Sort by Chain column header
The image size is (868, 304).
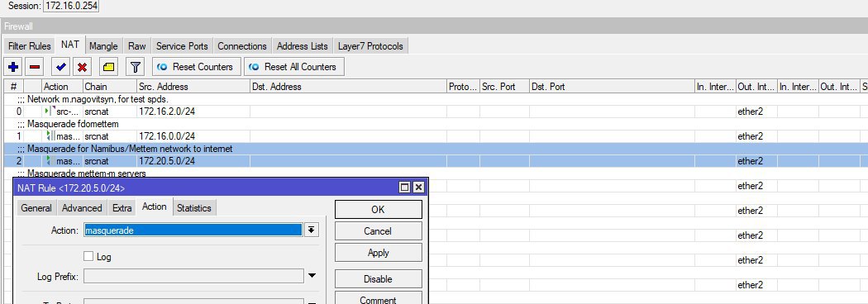110,86
